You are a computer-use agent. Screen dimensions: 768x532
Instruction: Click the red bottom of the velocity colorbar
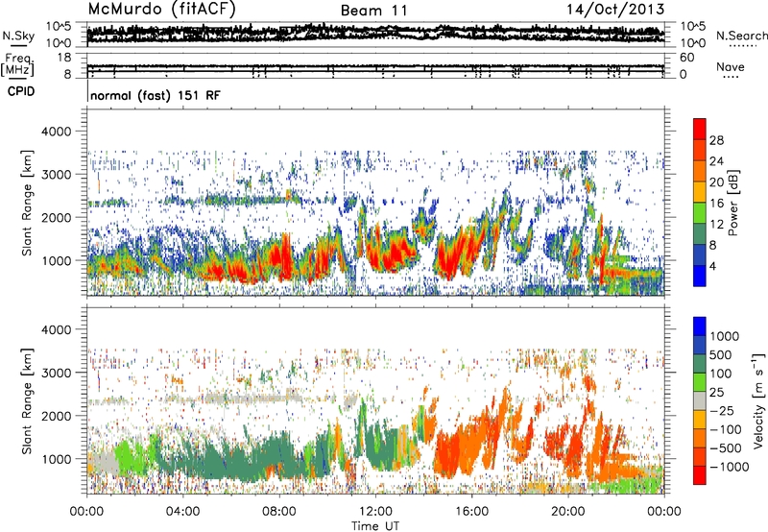[x=700, y=475]
